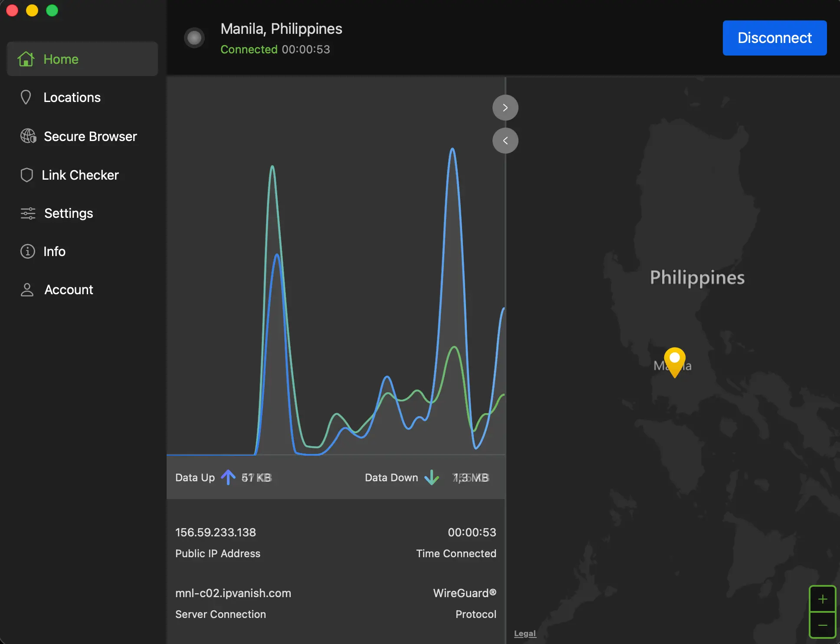Click the Data Up upload arrow indicator
The width and height of the screenshot is (840, 644).
(228, 477)
